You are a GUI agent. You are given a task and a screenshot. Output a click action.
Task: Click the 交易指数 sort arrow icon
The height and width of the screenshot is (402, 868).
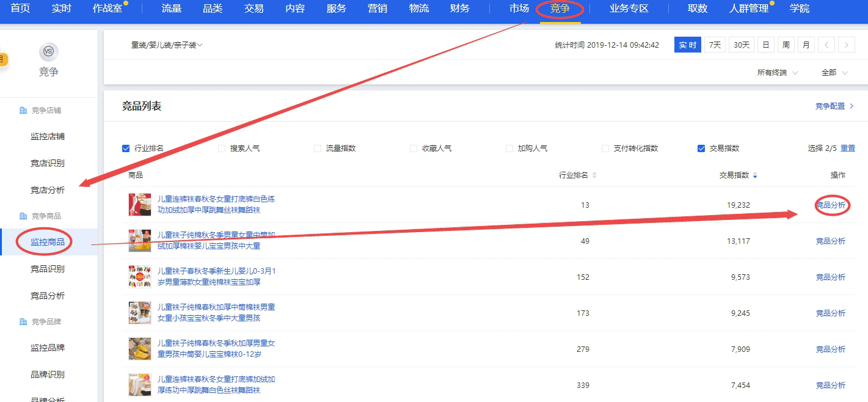tap(755, 175)
